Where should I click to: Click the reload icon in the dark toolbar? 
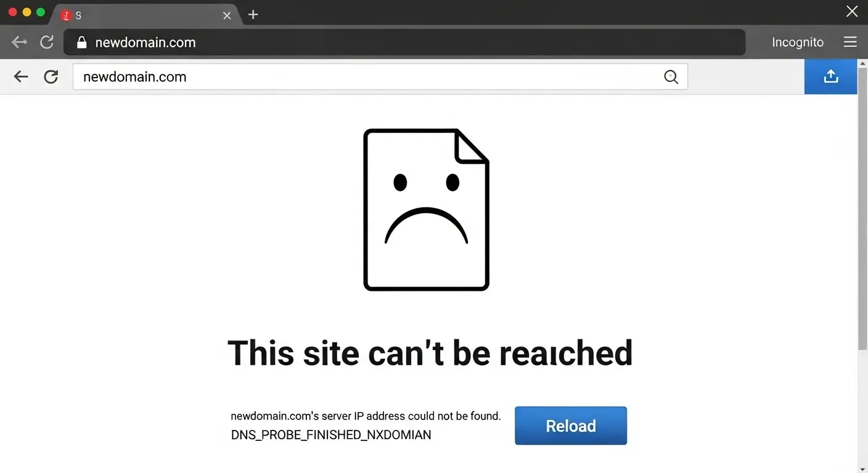(x=47, y=42)
